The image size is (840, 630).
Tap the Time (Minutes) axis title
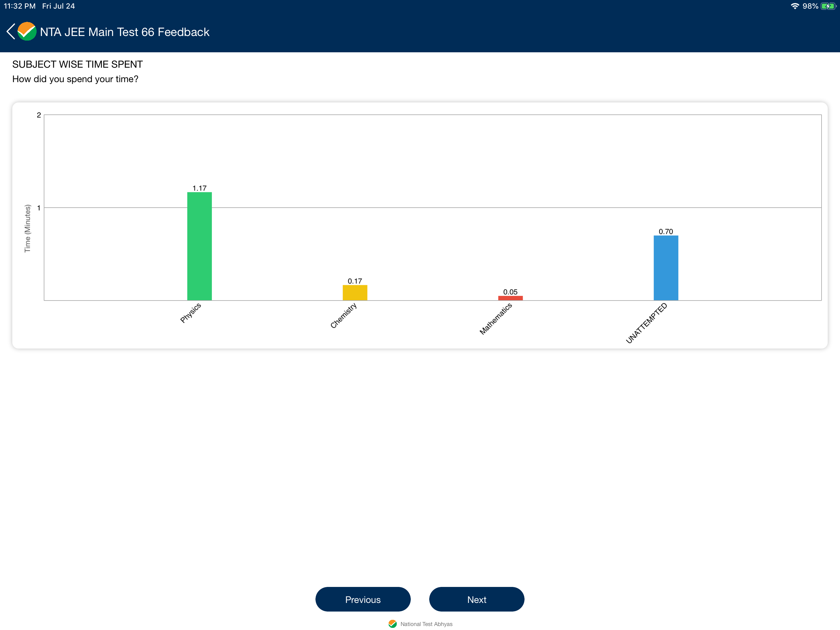point(27,228)
